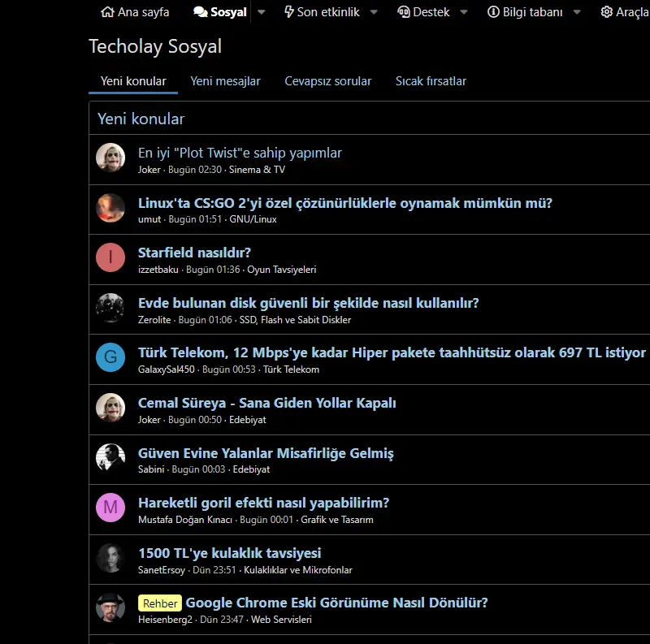
Task: Open Cemal Süreya - Sana Giden Yollar Kapalı
Action: (x=267, y=403)
